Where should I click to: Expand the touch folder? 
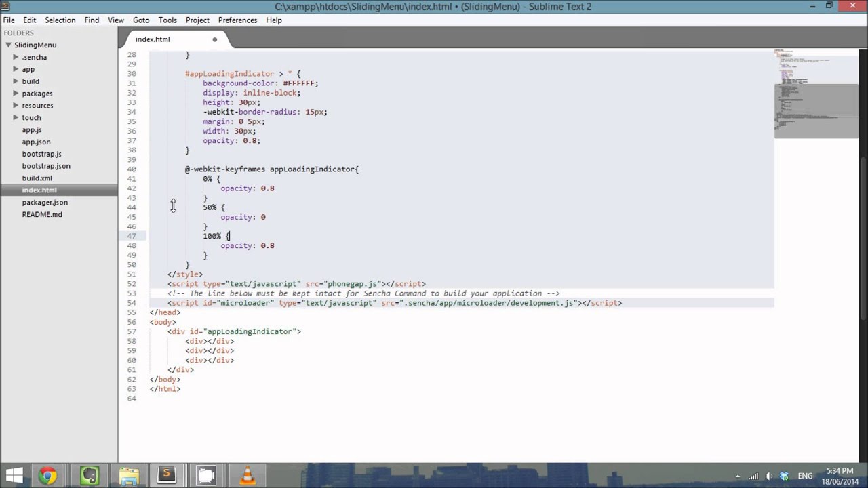tap(16, 118)
